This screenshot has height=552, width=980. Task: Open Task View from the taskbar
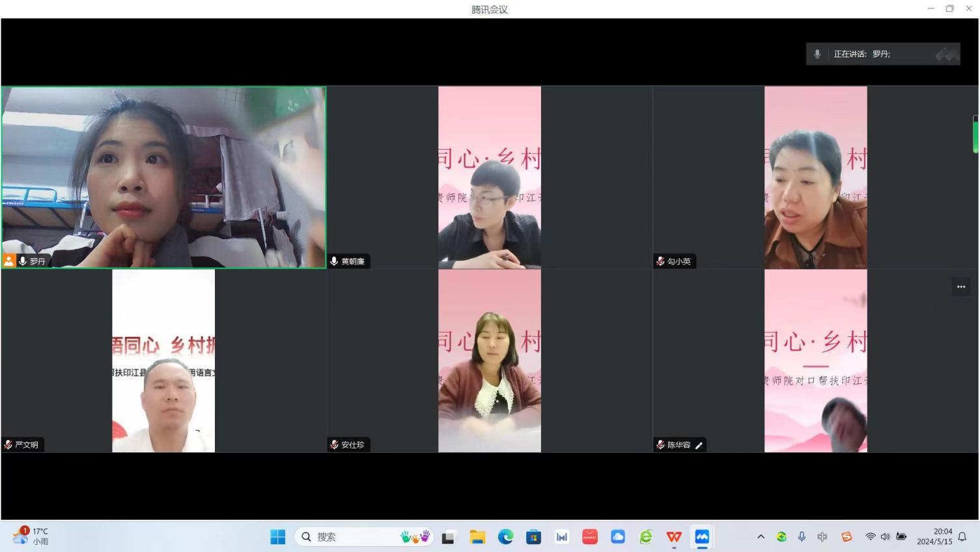point(448,537)
